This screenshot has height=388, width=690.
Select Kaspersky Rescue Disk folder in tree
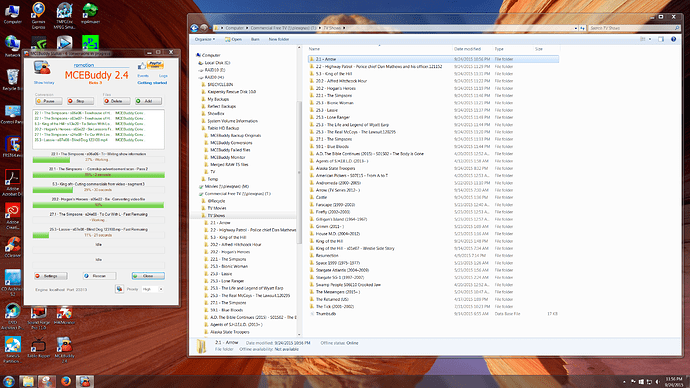tap(231, 92)
